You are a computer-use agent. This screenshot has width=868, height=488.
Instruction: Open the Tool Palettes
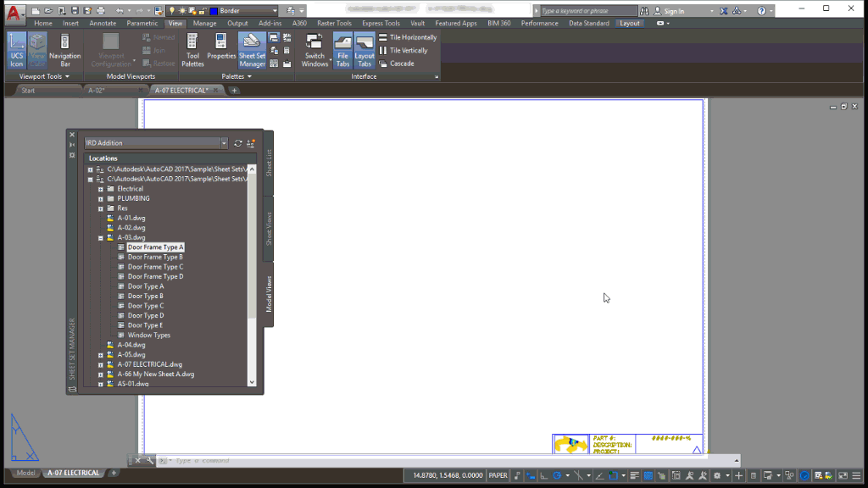[x=192, y=48]
